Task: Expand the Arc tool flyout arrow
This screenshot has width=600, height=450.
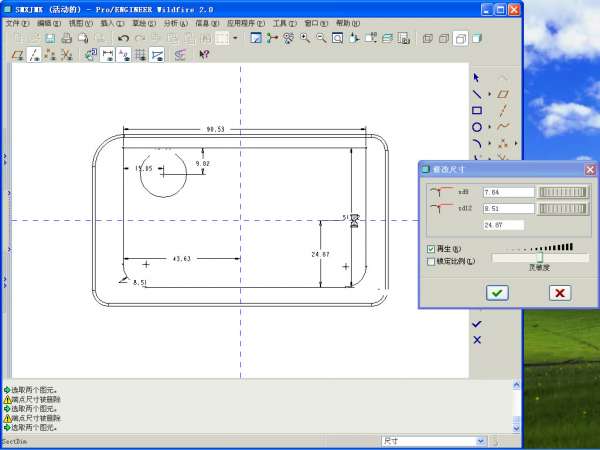Action: 489,144
